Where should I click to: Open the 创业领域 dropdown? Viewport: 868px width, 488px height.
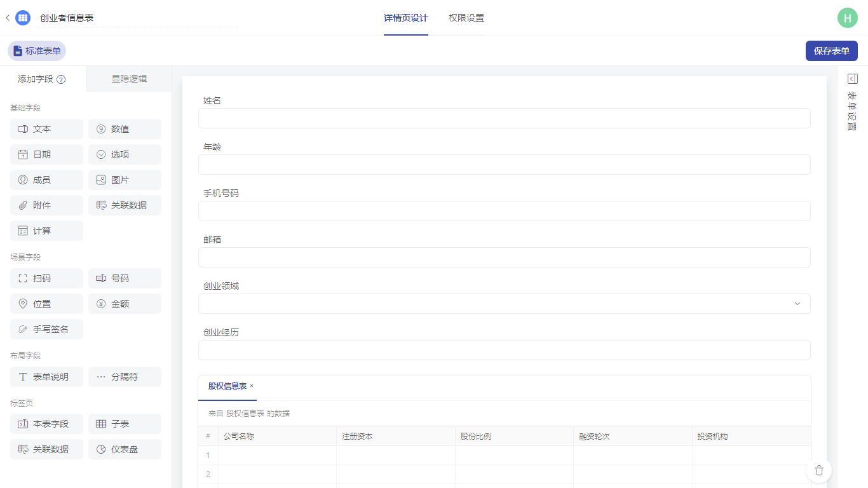click(x=505, y=304)
